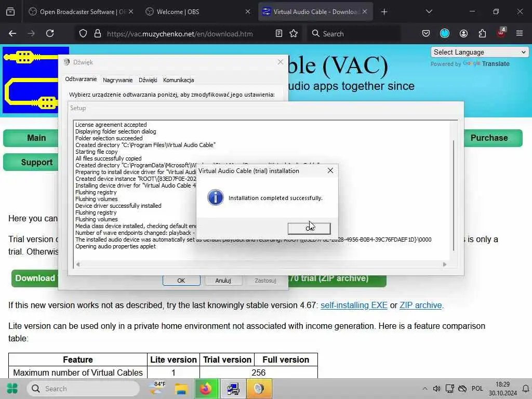532x399 pixels.
Task: Open the Main navigation button on the website
Action: [x=36, y=138]
